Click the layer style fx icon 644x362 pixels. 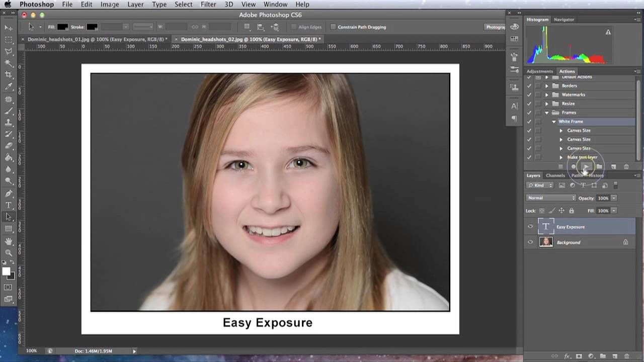pyautogui.click(x=567, y=356)
